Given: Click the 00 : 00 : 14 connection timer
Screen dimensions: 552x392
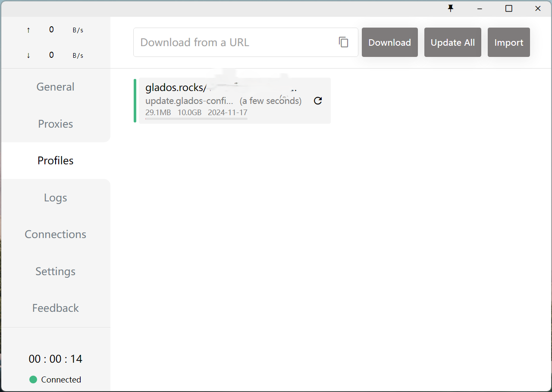Looking at the screenshot, I should tap(55, 359).
